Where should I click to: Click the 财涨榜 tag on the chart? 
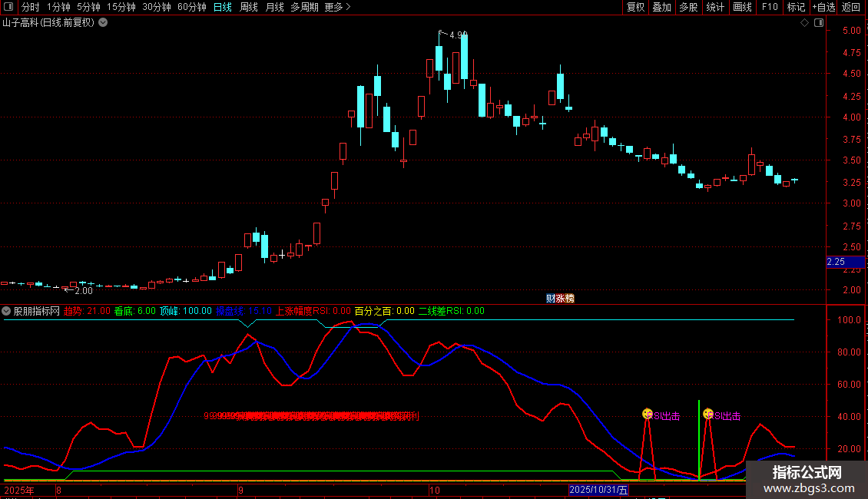click(x=560, y=298)
